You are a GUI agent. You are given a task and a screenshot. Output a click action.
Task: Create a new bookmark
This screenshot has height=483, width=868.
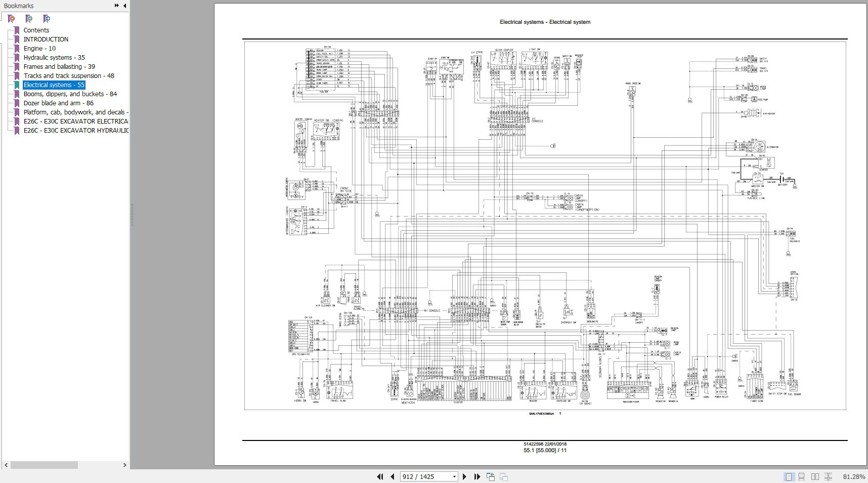(29, 19)
